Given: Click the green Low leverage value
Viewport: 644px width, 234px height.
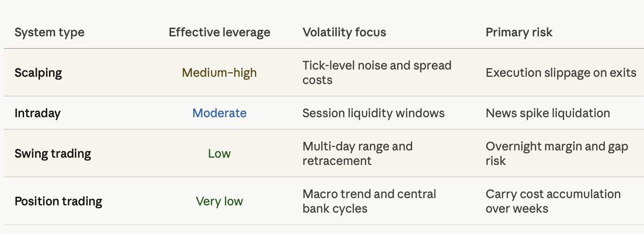Looking at the screenshot, I should tap(220, 154).
